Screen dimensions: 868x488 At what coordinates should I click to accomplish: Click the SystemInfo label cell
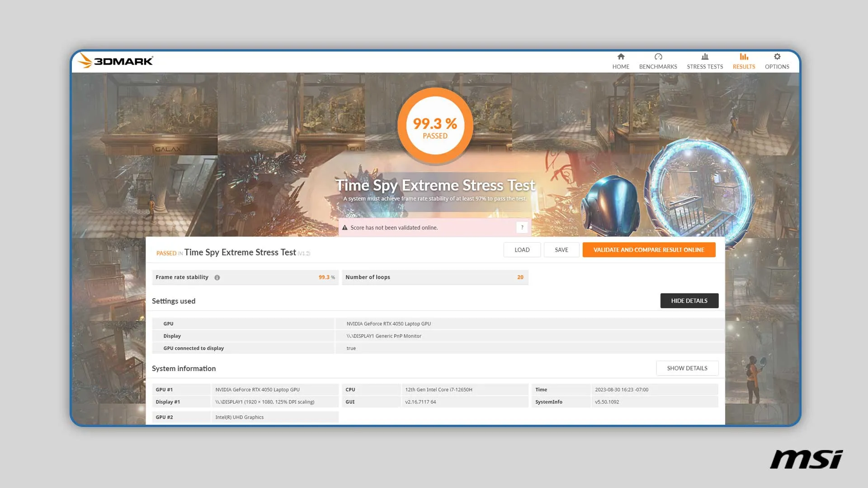pyautogui.click(x=561, y=402)
